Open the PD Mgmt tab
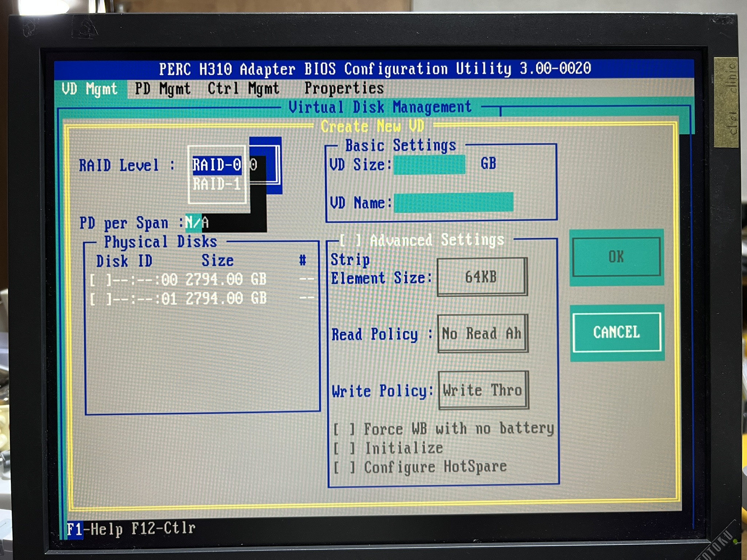 (163, 89)
